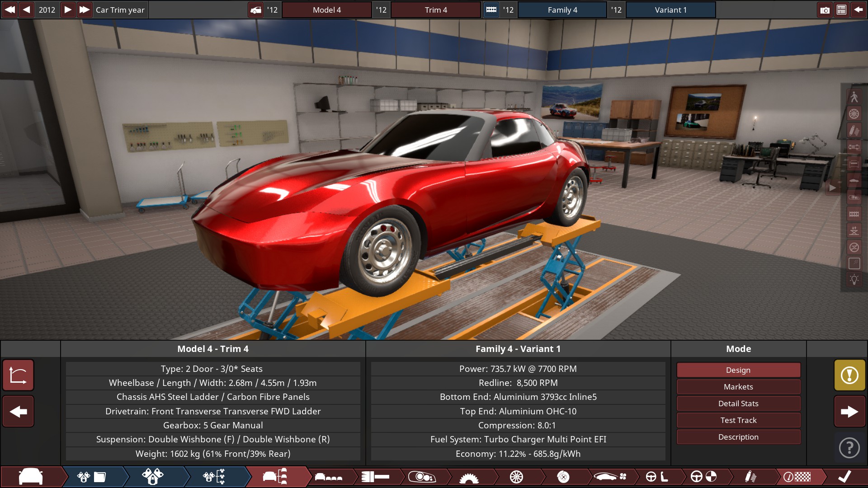Screen dimensions: 868x488
Task: Open the brake disc tab
Action: 563,477
